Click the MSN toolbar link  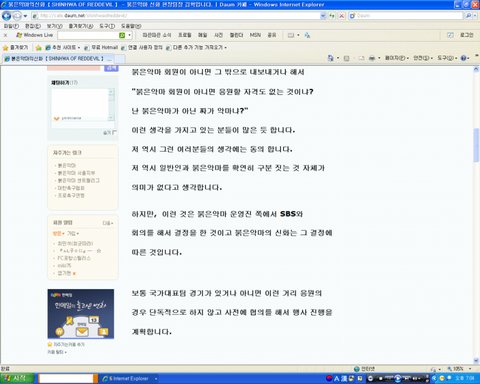(255, 35)
